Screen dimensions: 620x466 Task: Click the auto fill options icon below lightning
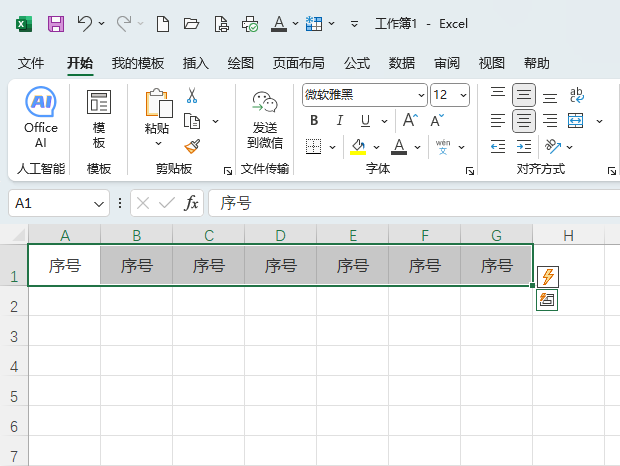coord(547,300)
